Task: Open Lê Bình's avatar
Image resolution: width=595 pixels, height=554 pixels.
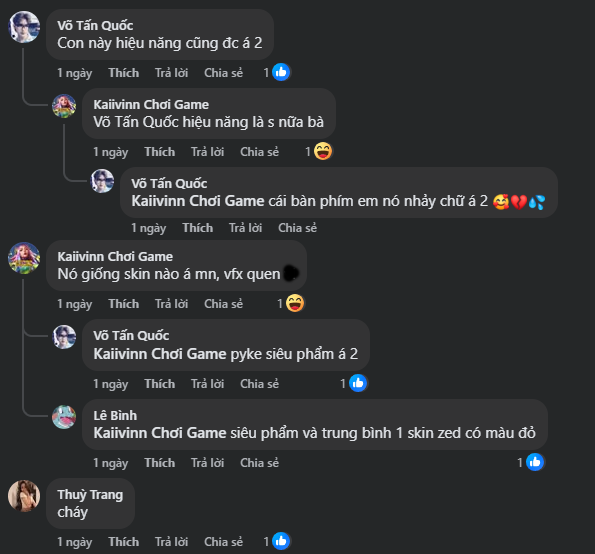Action: click(x=64, y=417)
